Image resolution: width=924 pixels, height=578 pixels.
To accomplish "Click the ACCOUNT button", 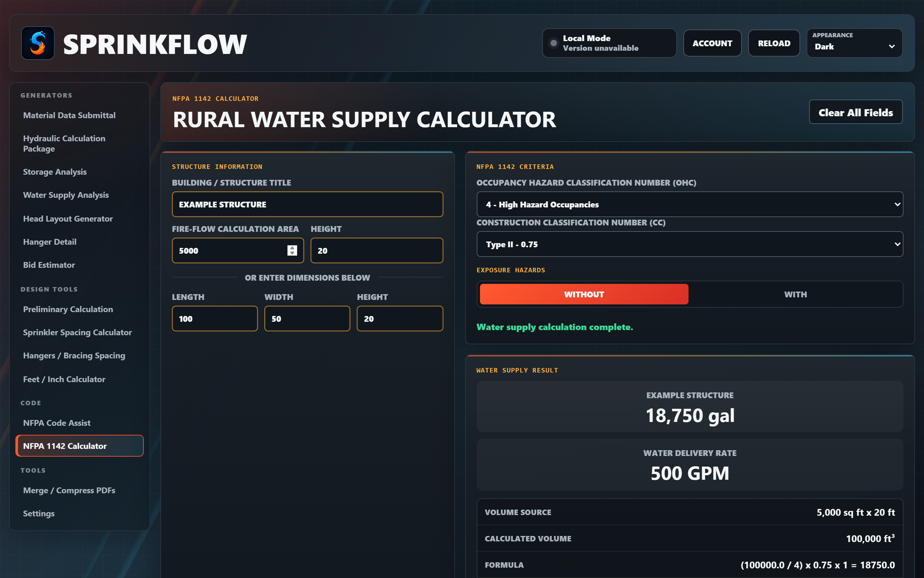I will 712,43.
